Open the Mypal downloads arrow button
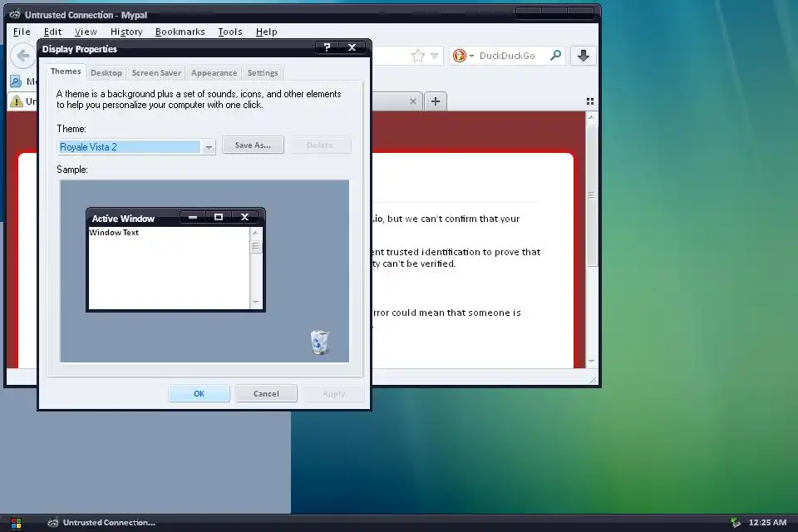 tap(584, 56)
